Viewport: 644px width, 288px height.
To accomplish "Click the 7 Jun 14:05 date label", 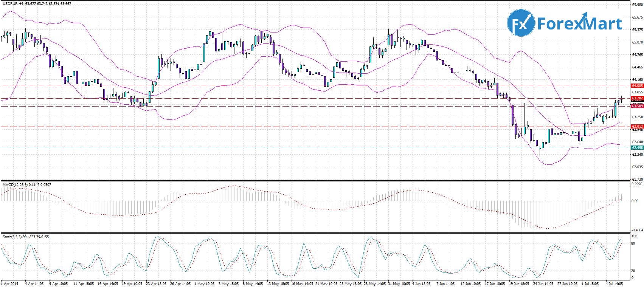I will 445,284.
